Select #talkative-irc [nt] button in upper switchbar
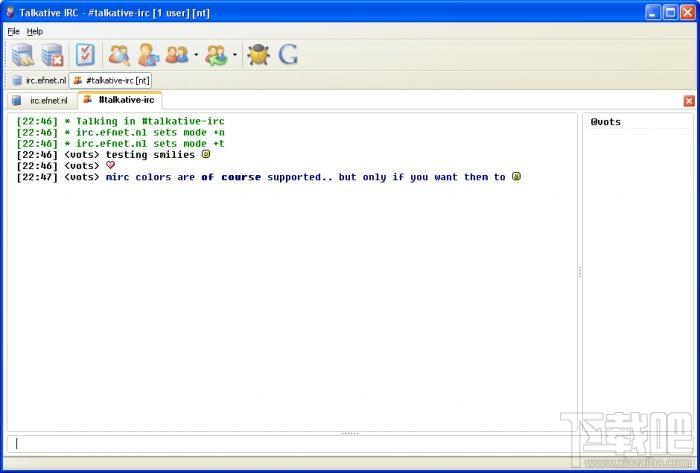 tap(111, 81)
